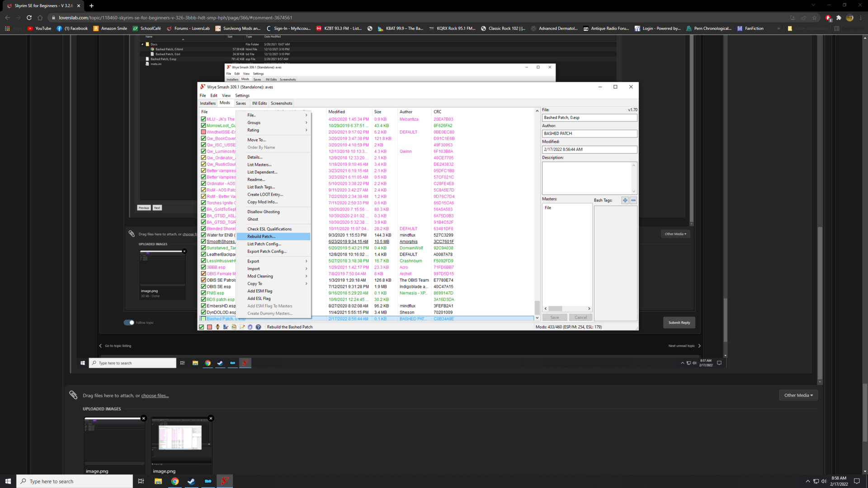Open a new browser tab

tap(91, 6)
